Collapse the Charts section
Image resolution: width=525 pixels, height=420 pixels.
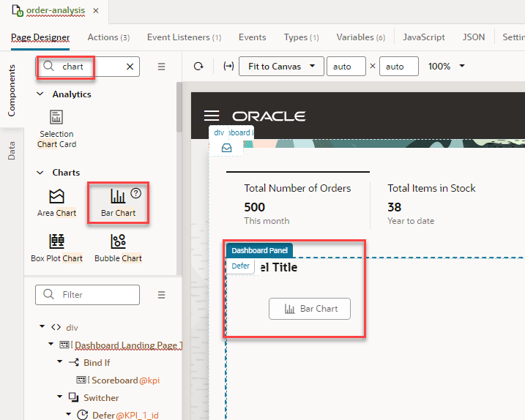coord(40,173)
